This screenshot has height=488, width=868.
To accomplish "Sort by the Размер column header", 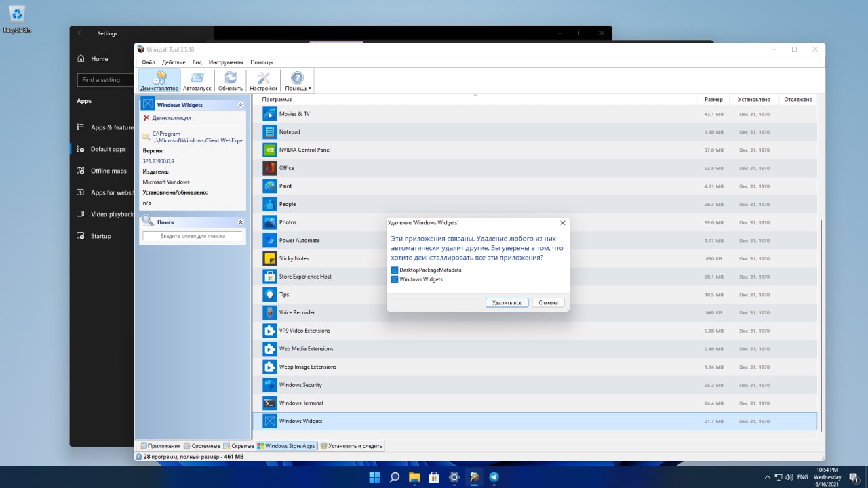I will pyautogui.click(x=713, y=100).
